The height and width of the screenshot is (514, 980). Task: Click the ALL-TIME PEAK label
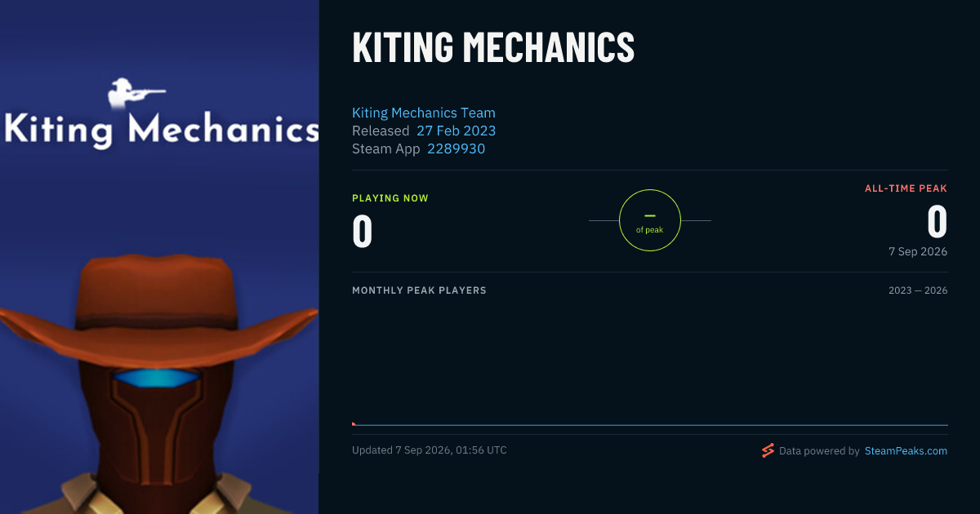coord(906,188)
